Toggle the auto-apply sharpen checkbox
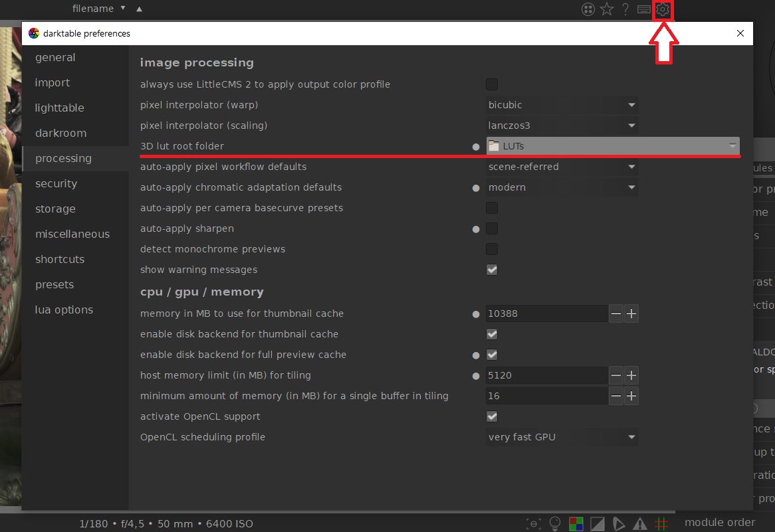This screenshot has height=532, width=775. click(x=492, y=228)
